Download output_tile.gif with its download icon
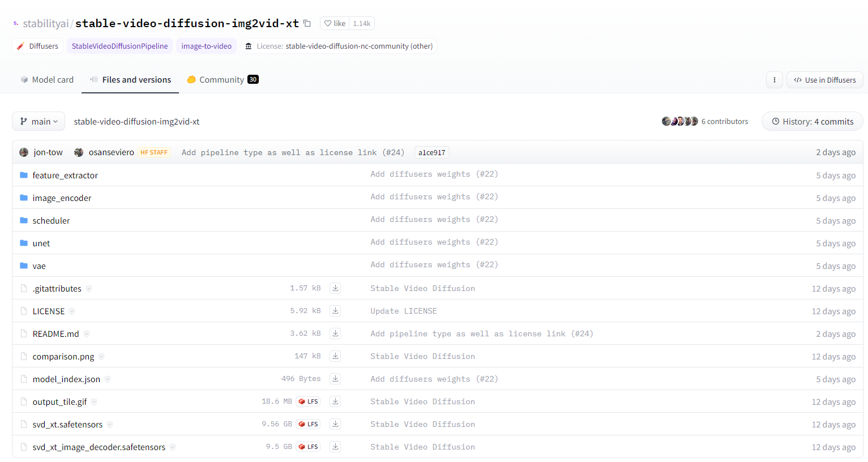 click(x=335, y=401)
